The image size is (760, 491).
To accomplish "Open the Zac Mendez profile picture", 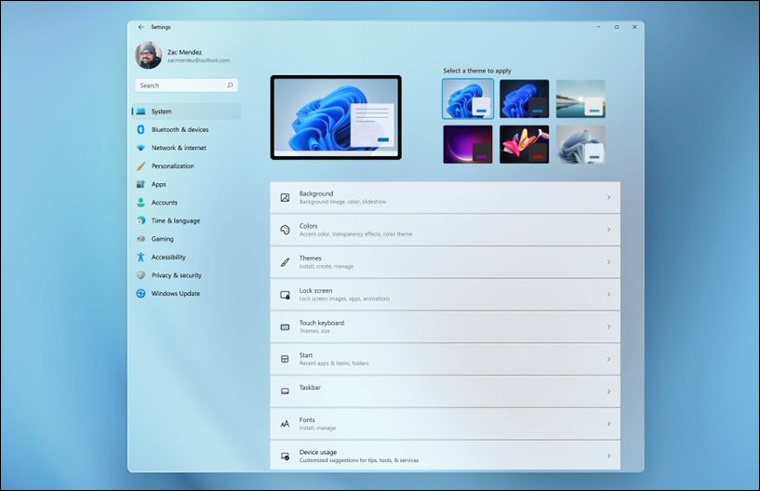I will (x=148, y=55).
